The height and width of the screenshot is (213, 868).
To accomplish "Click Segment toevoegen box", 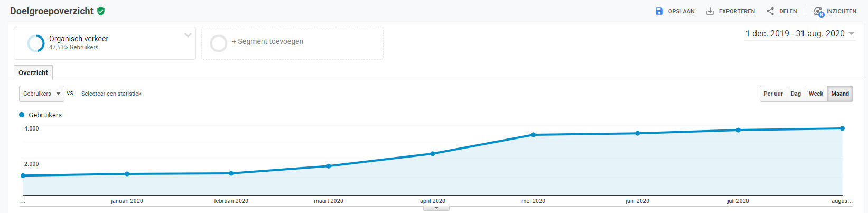I will [292, 43].
